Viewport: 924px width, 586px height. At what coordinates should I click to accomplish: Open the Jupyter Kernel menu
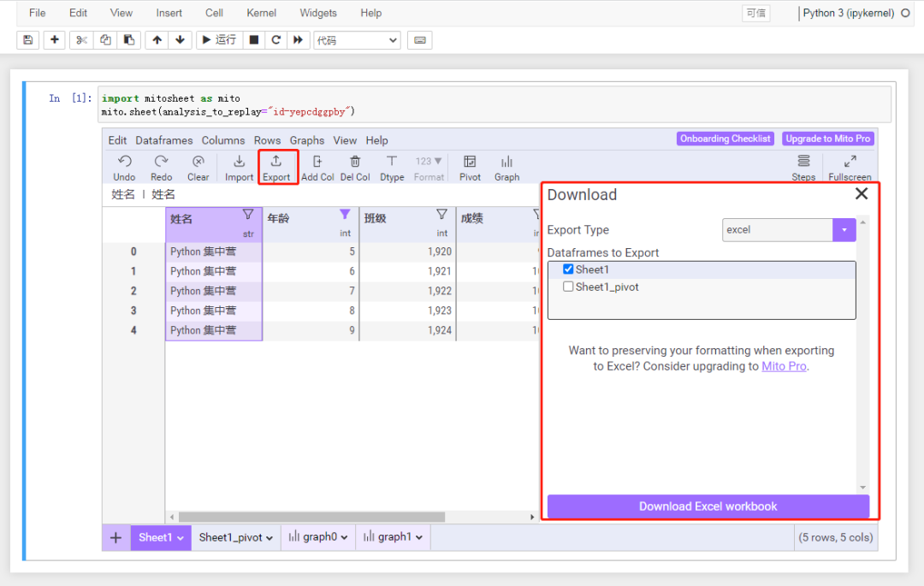[x=261, y=13]
